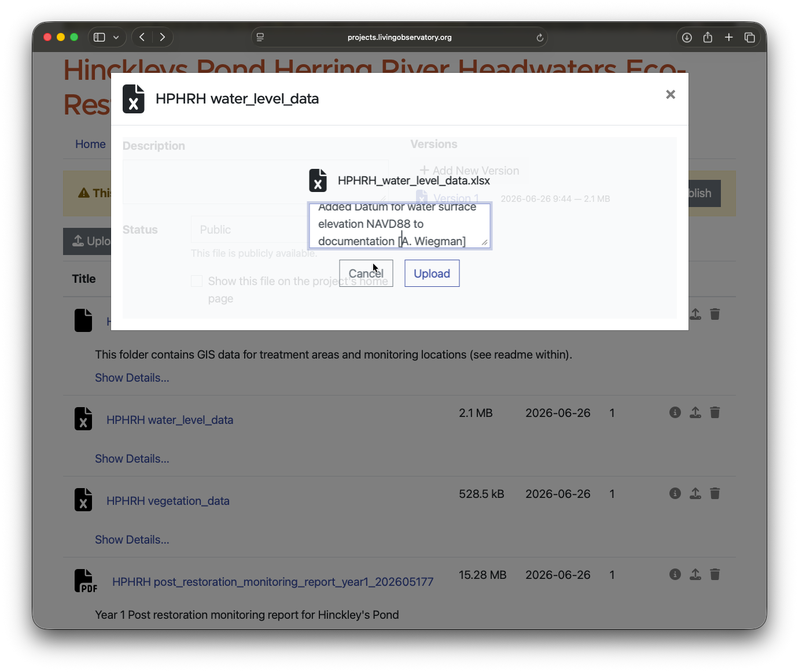Viewport: 799px width, 672px height.
Task: Click the Safari share icon
Action: 708,38
